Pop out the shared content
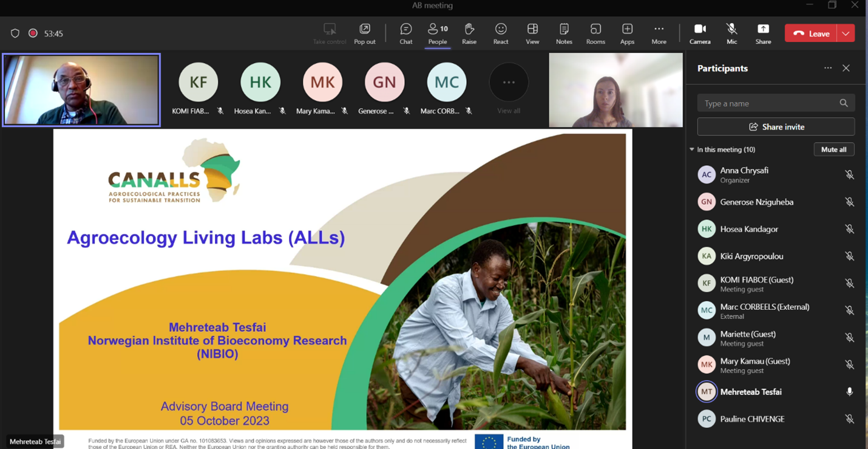The image size is (868, 449). click(x=365, y=33)
